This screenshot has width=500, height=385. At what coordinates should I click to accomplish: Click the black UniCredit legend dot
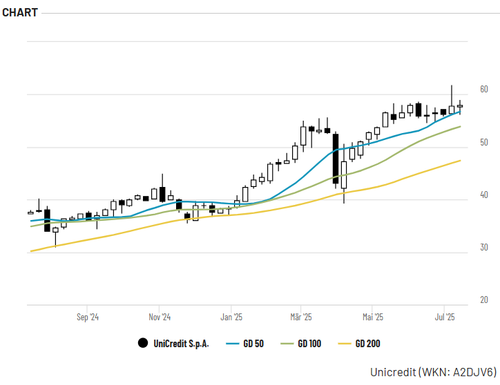[x=143, y=343]
